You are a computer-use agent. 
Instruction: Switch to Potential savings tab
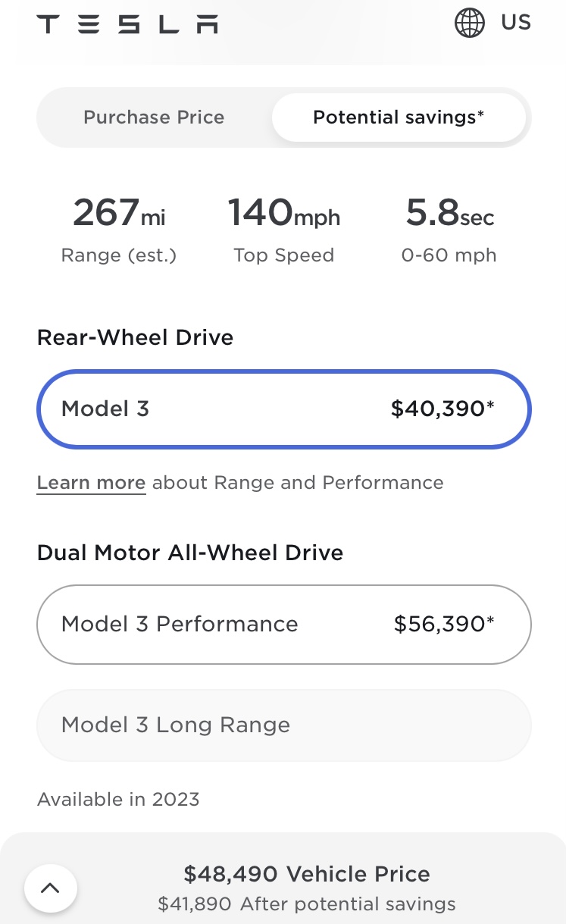[399, 117]
